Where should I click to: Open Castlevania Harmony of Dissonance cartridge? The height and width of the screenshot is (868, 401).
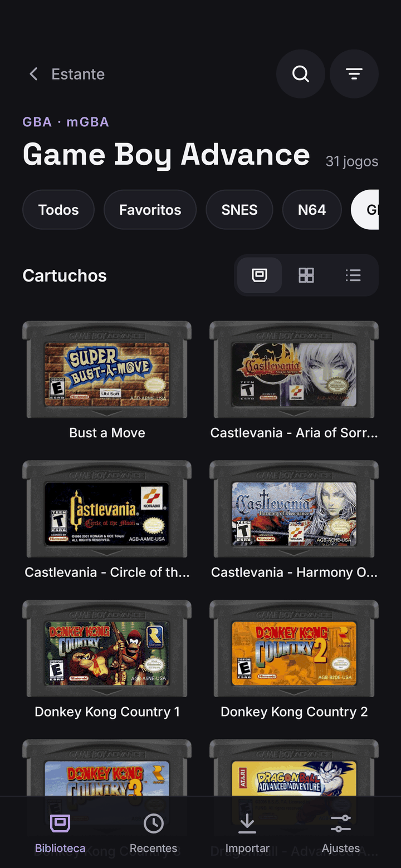(294, 509)
